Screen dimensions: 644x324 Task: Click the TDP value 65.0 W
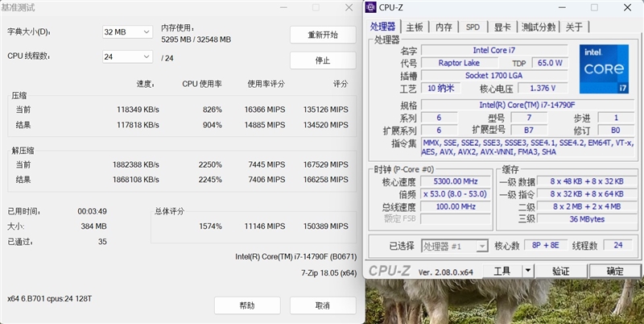coord(550,63)
